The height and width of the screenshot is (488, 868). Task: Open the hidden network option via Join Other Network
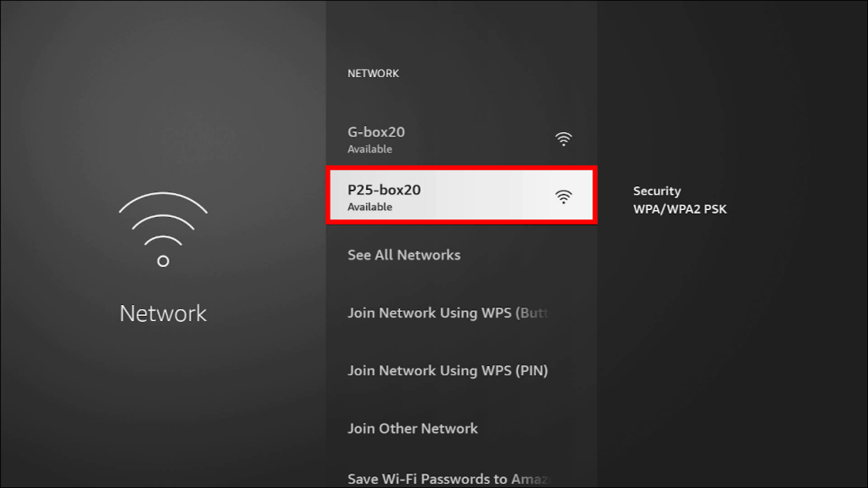[x=413, y=428]
